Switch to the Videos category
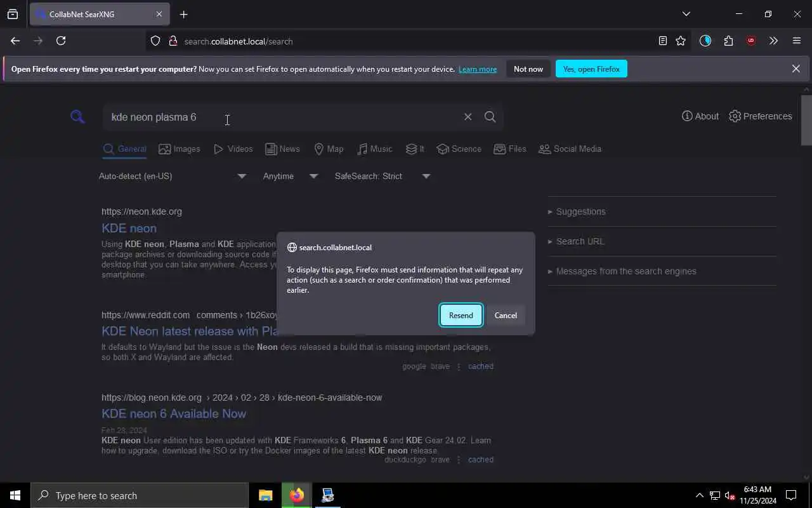This screenshot has height=508, width=812. point(233,149)
